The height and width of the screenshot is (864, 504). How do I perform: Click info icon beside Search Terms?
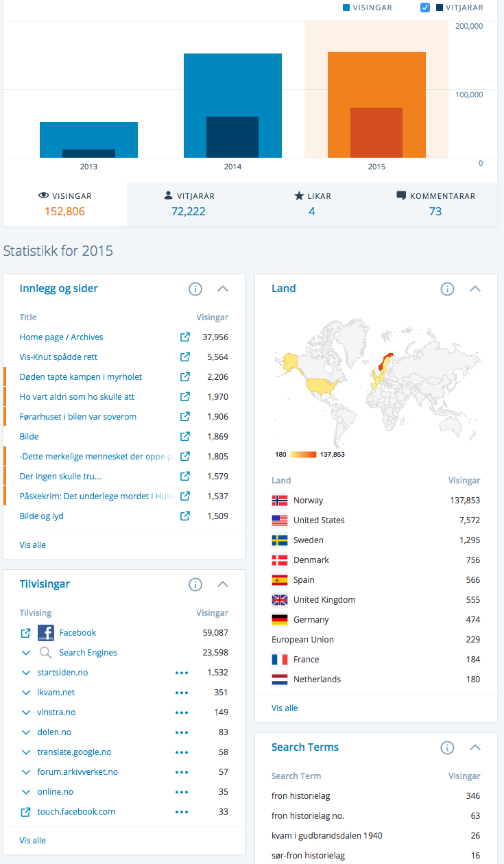[x=447, y=747]
